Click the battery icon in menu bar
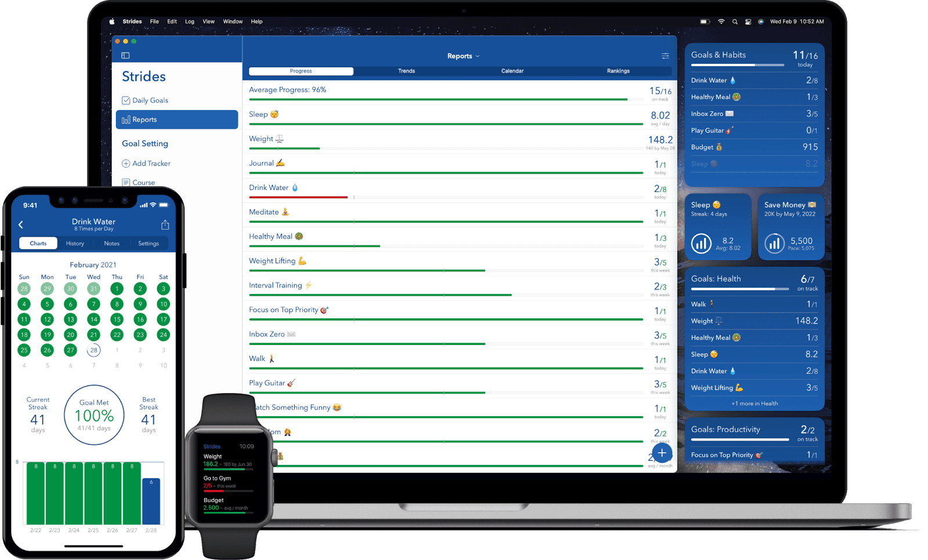The height and width of the screenshot is (560, 928). click(705, 21)
